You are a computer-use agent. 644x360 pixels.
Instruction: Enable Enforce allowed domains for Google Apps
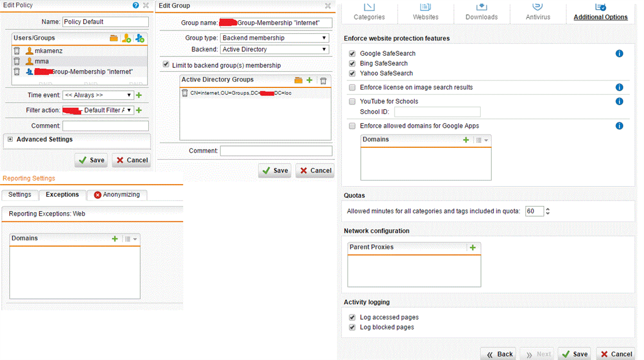(x=352, y=126)
